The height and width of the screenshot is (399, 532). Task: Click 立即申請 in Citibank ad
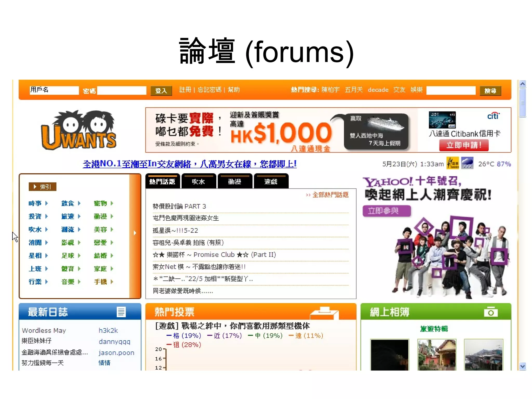coord(464,145)
